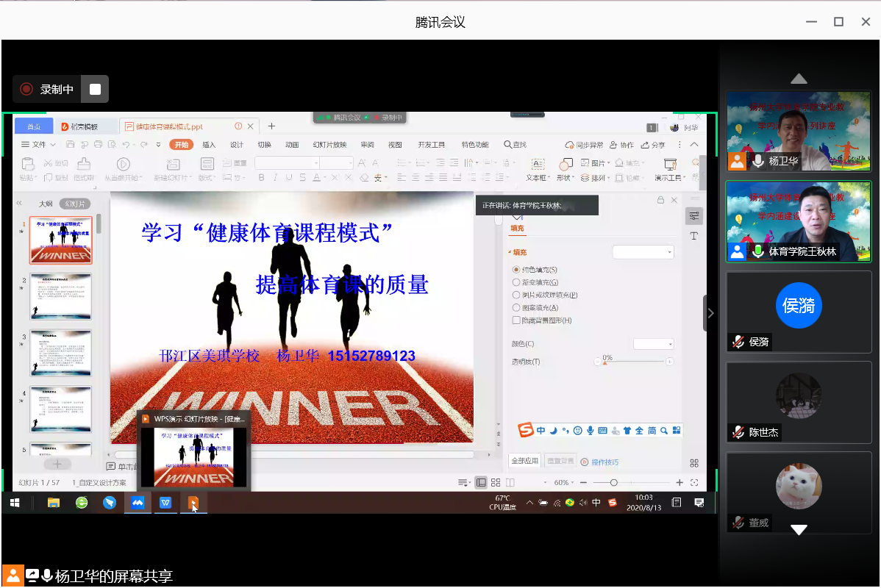Collapse the participant video panel with the chevron
The image size is (881, 588).
pyautogui.click(x=710, y=313)
